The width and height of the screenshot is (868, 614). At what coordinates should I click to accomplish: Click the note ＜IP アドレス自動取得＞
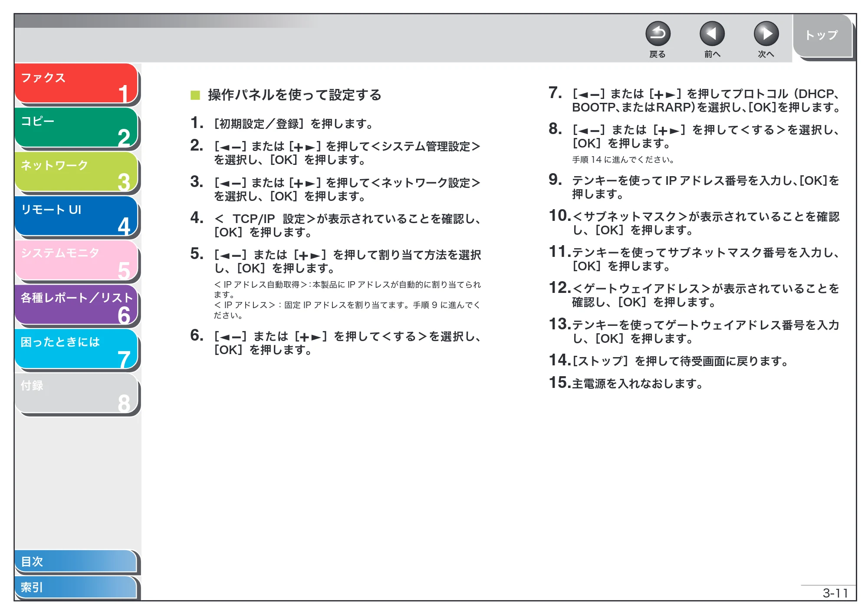pos(347,289)
